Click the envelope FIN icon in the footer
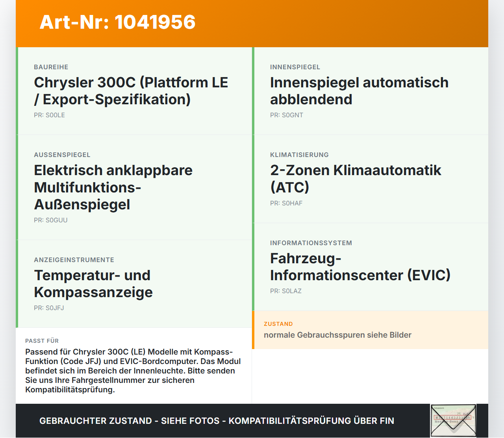This screenshot has width=504, height=438. pos(453,421)
